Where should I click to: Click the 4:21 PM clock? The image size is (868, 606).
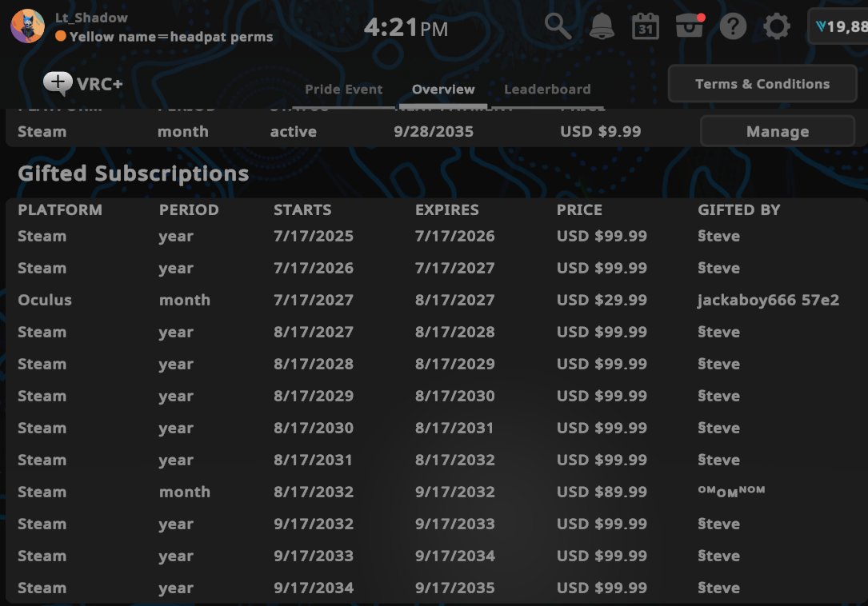(x=406, y=27)
